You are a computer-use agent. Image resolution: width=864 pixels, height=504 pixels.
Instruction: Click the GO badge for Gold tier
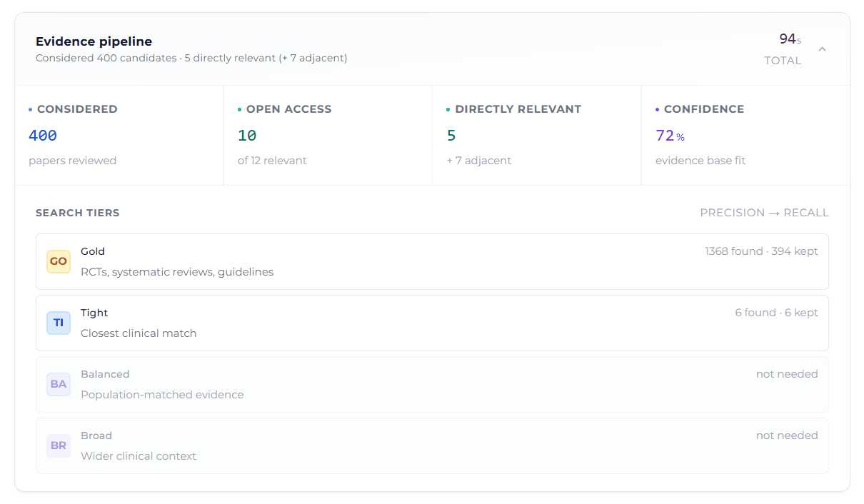pyautogui.click(x=59, y=261)
